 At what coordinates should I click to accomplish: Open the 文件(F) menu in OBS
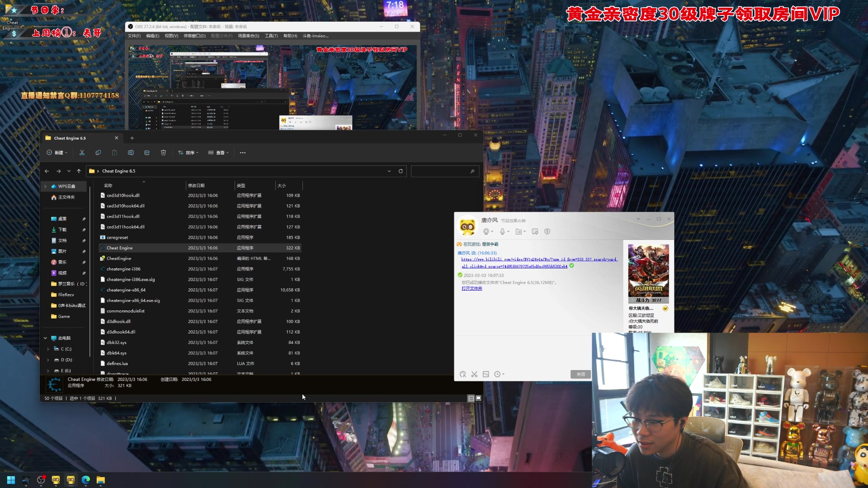[x=134, y=36]
